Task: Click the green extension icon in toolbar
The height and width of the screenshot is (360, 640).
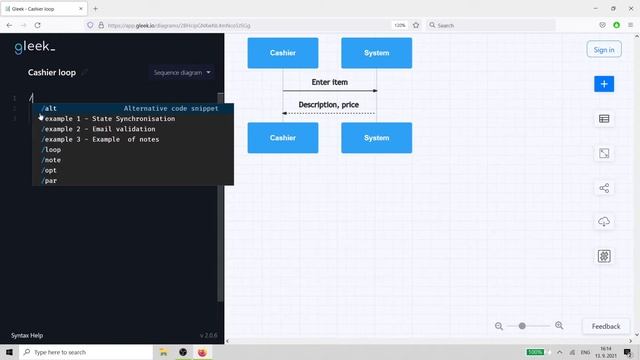Action: [x=616, y=25]
